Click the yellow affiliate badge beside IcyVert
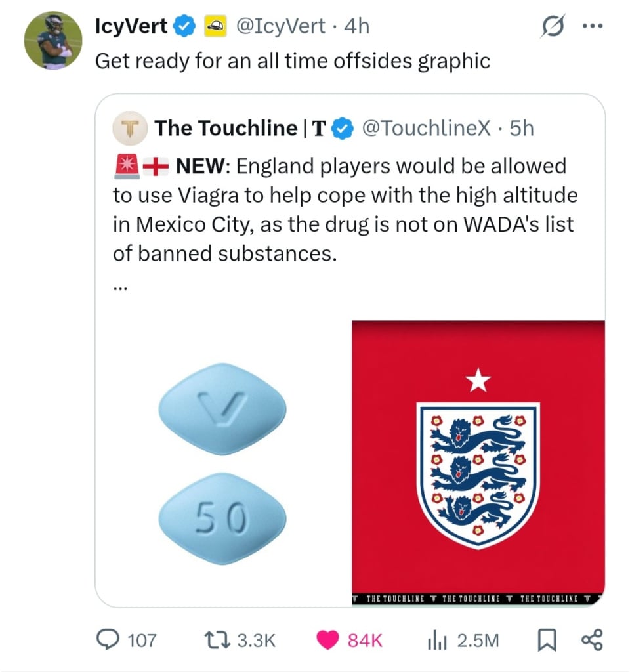The image size is (630, 672). 215,26
